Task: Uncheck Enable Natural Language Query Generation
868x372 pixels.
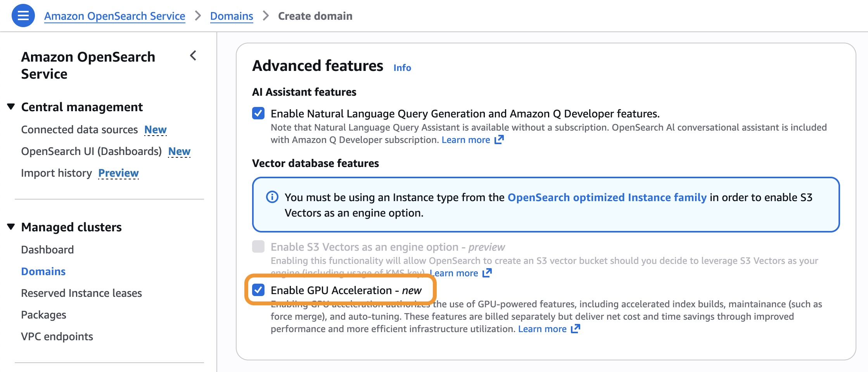Action: tap(259, 114)
